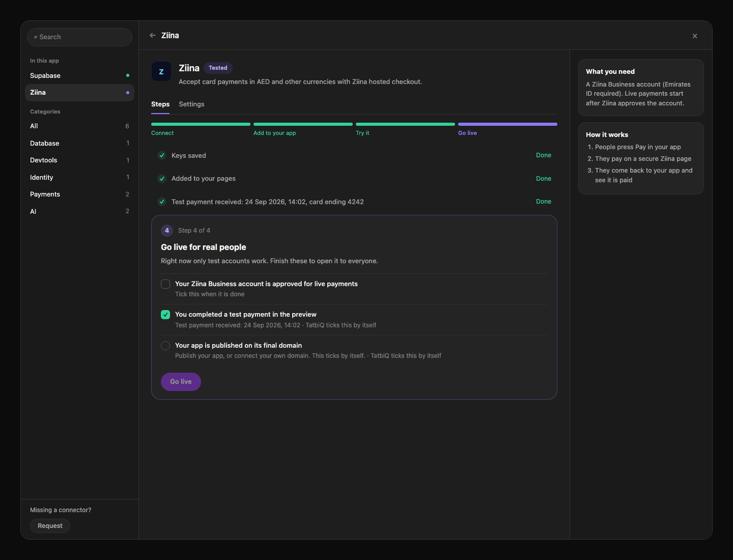Click the 'Go live for real people' heading
This screenshot has height=560, width=733.
pos(204,247)
